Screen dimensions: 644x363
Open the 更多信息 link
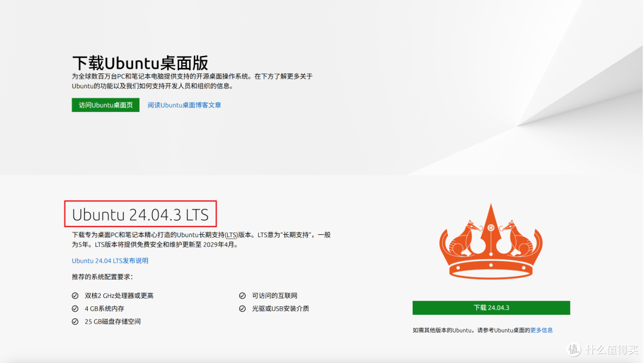541,330
